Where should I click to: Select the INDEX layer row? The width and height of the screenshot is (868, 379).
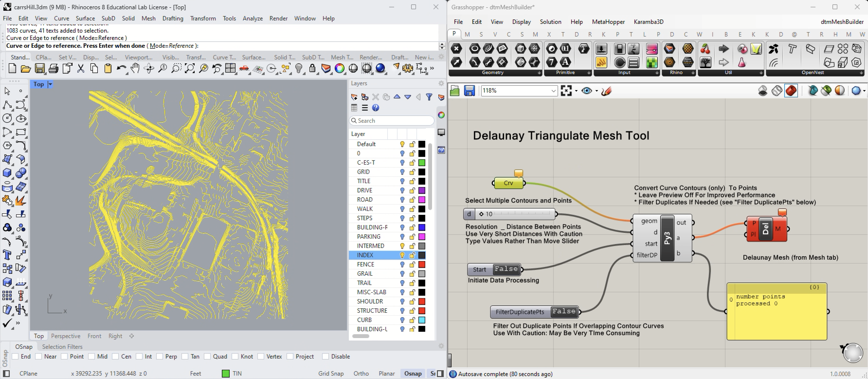[x=388, y=255]
